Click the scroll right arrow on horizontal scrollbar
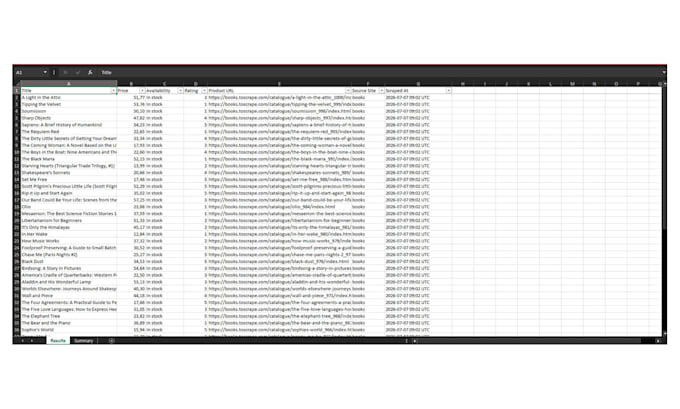Viewport: 680px width, 409px height. click(x=658, y=341)
